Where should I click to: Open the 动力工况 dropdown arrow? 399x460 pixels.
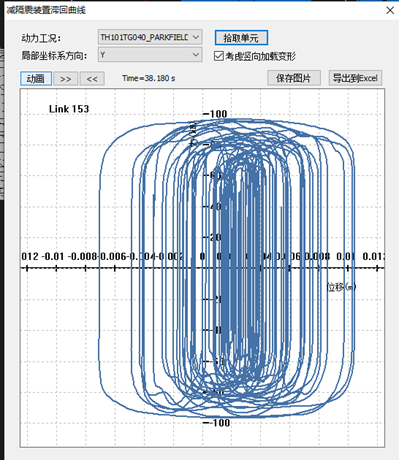tap(196, 37)
